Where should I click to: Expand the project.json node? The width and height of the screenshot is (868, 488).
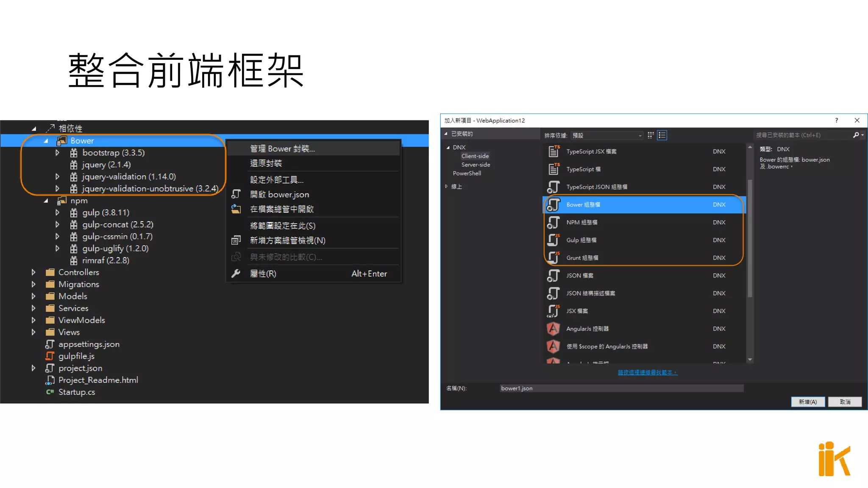coord(33,368)
